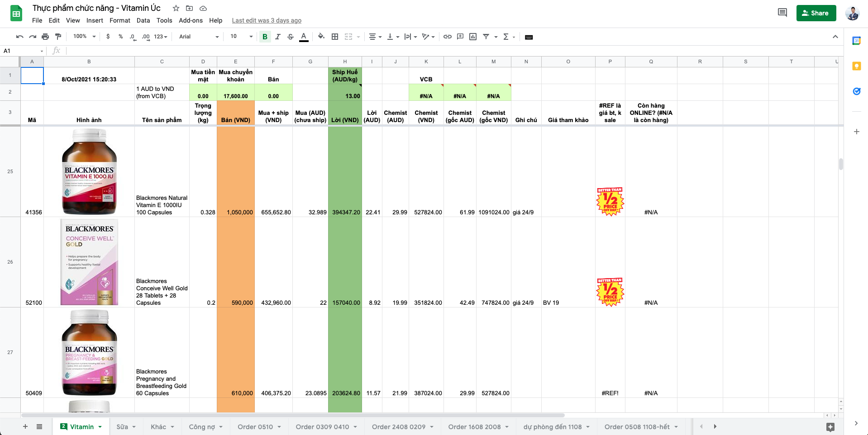Toggle italic formatting
868x435 pixels.
[277, 37]
